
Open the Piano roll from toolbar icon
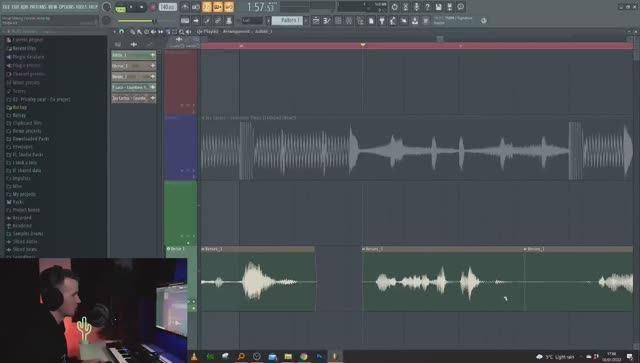click(327, 20)
